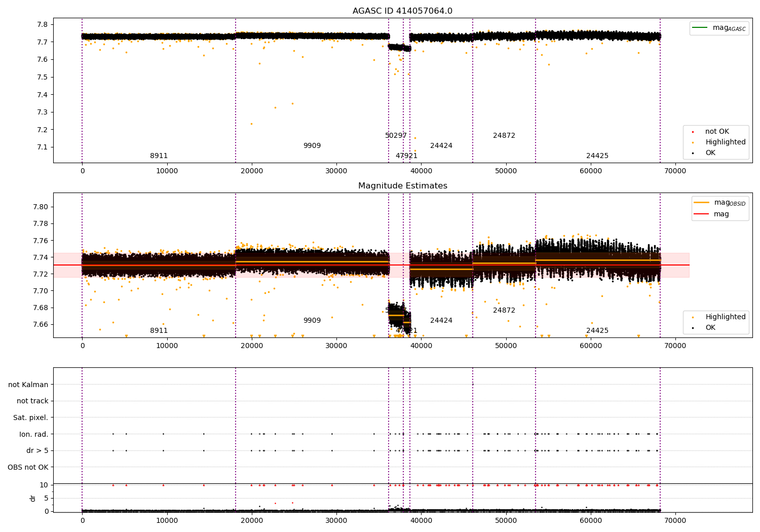Click obsid label 24872 in Magnitude Estimates plot
Image resolution: width=760 pixels, height=532 pixels.
click(x=504, y=311)
